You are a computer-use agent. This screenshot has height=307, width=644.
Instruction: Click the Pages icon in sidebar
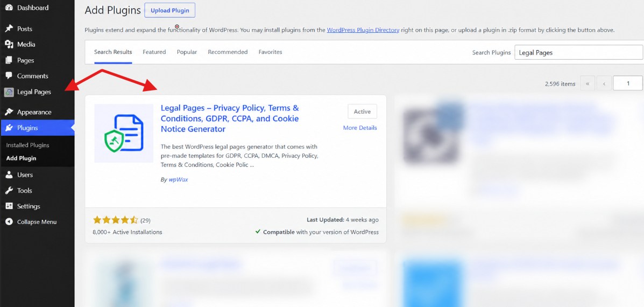pyautogui.click(x=9, y=60)
